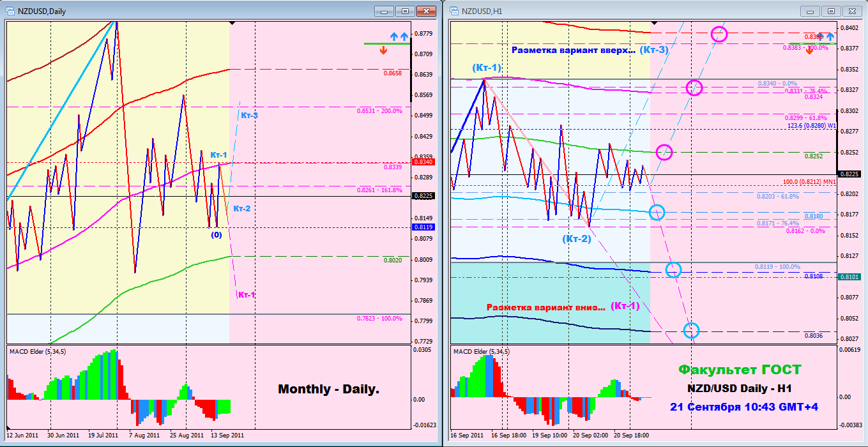Select the cyan circle on the 0.8036 line

coord(691,330)
